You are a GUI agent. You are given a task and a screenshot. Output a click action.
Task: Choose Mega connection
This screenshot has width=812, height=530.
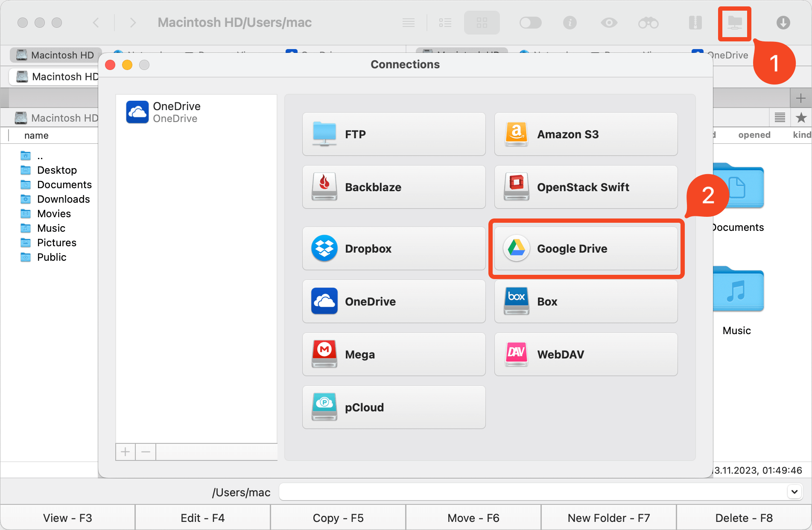pyautogui.click(x=394, y=354)
